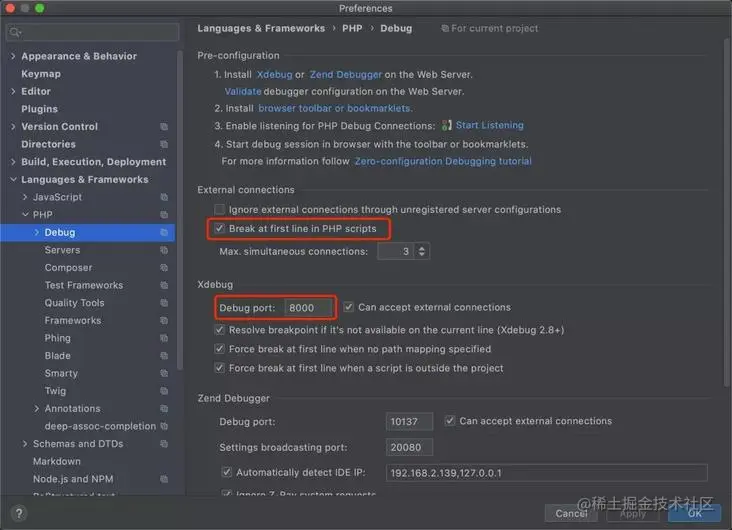
Task: Click the project-level icon beside Phing
Action: (164, 338)
